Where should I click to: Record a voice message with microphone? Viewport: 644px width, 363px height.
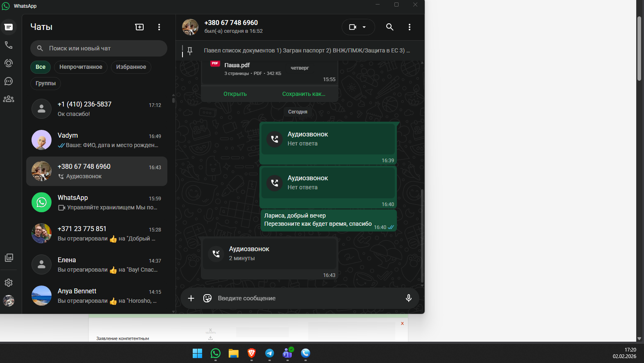click(x=408, y=298)
